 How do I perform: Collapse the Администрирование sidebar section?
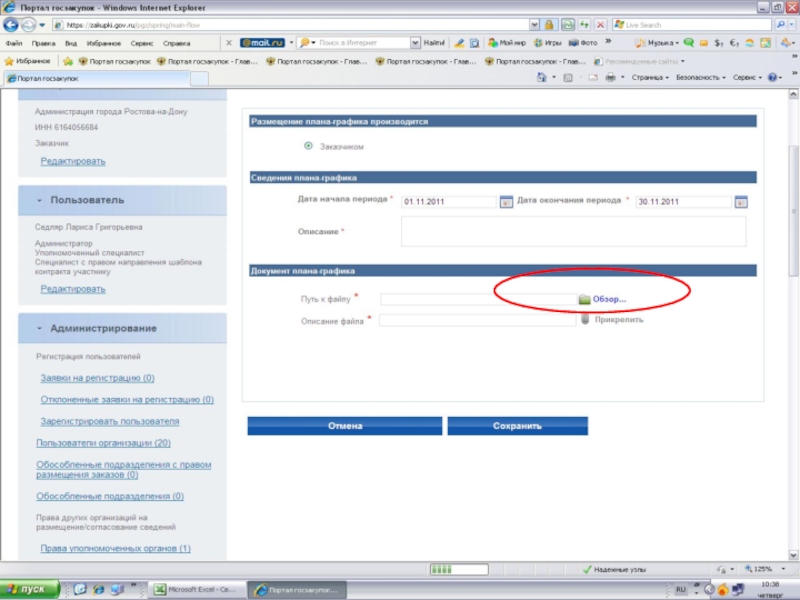[x=38, y=328]
